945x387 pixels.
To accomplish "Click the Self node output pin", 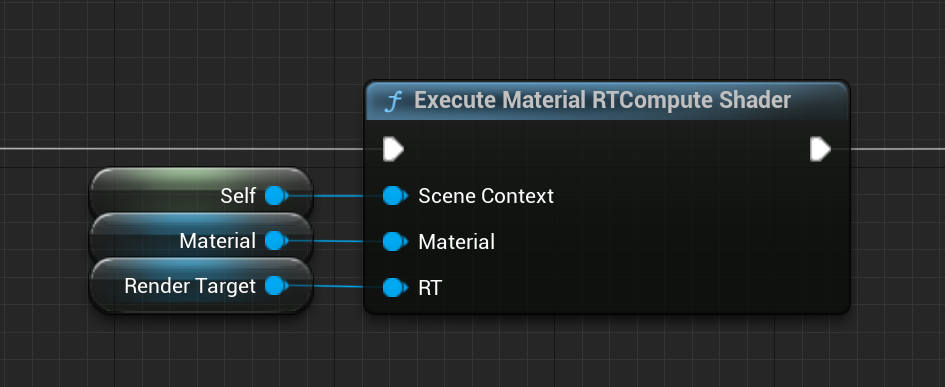I will [277, 195].
